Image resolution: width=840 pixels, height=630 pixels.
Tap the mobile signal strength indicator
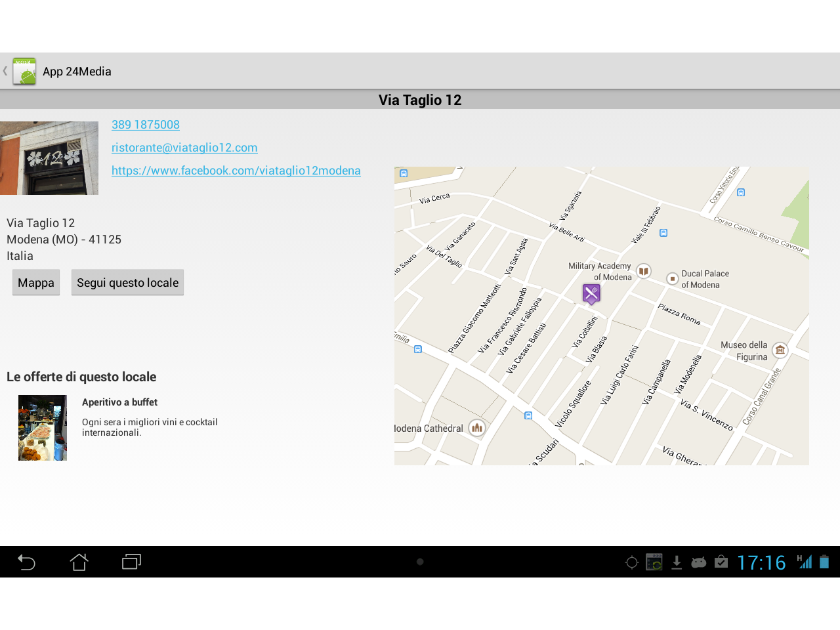pos(805,562)
